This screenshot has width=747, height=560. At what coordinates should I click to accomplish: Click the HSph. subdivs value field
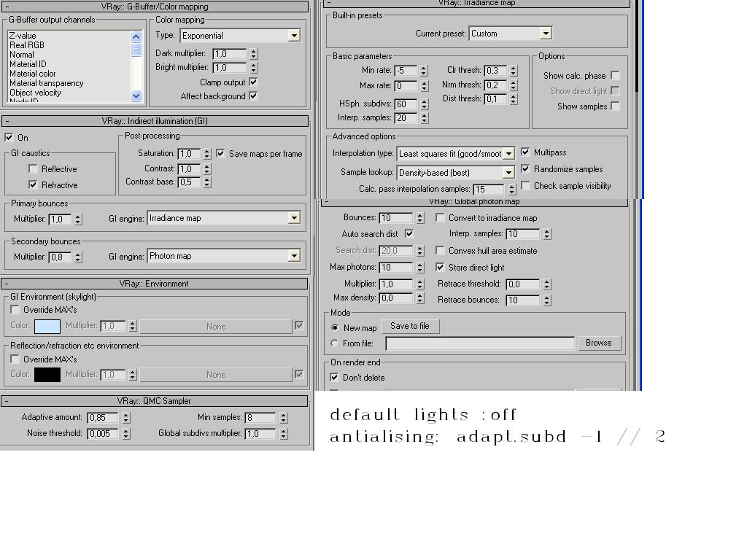pyautogui.click(x=406, y=104)
